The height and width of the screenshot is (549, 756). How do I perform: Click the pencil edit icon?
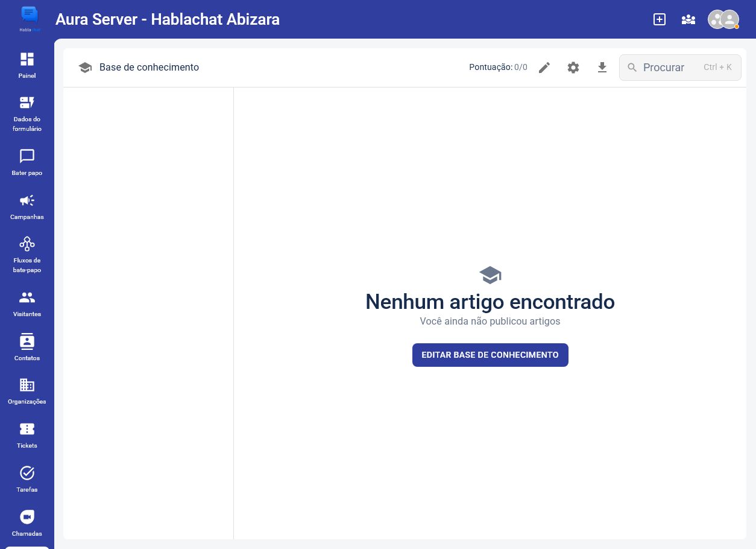click(544, 68)
